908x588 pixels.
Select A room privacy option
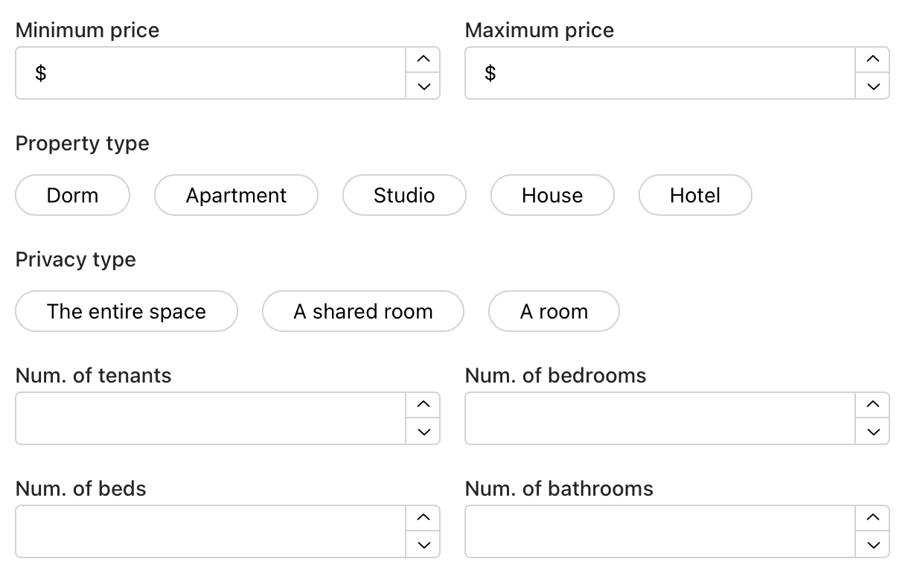(554, 311)
